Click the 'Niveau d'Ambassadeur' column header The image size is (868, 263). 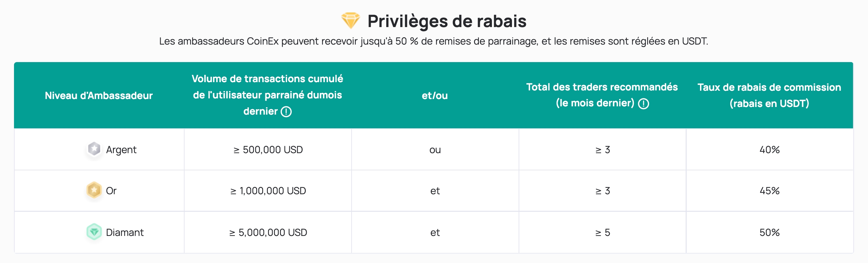click(x=99, y=96)
